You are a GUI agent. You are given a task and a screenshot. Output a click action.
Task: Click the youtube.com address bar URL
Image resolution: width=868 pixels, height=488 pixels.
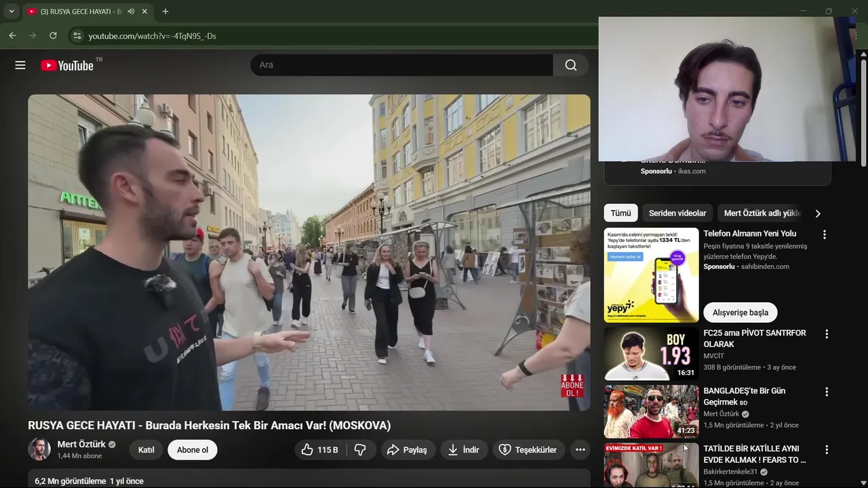153,36
